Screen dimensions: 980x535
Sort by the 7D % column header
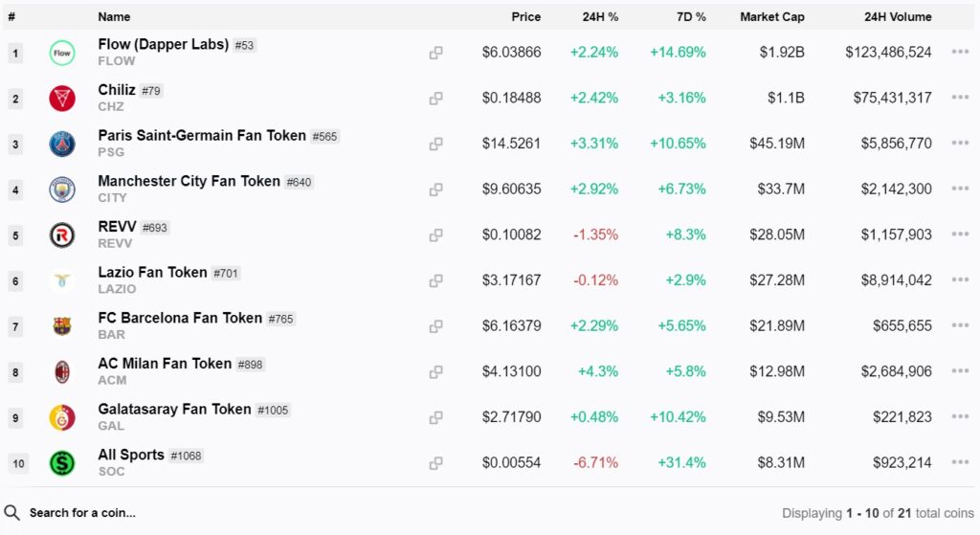691,17
